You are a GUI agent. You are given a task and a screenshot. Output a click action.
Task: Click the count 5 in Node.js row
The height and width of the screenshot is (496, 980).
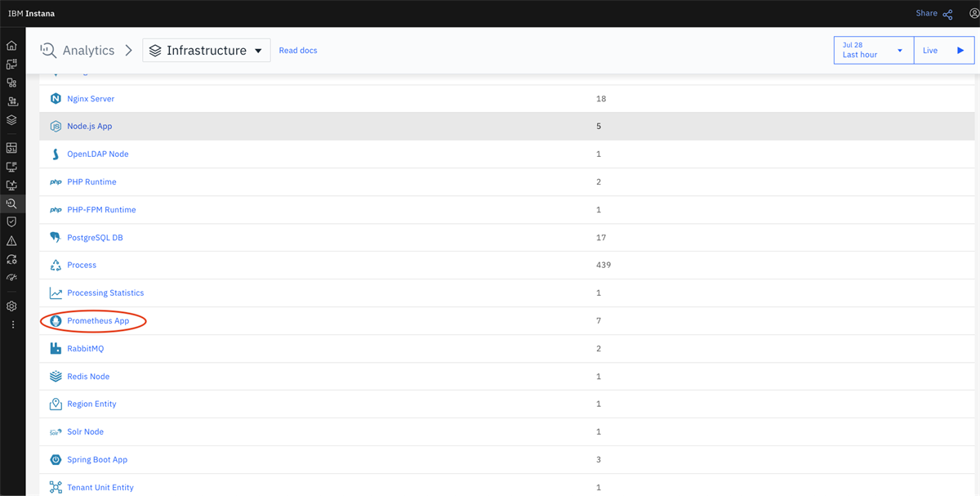(x=599, y=127)
